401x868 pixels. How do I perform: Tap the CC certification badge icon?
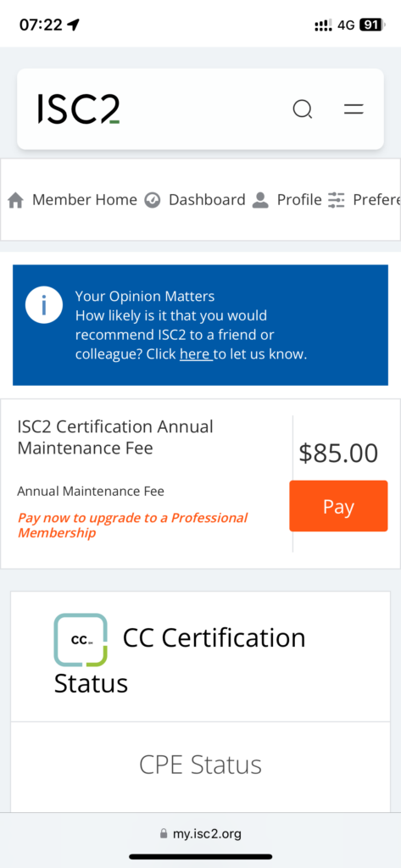[x=81, y=639]
